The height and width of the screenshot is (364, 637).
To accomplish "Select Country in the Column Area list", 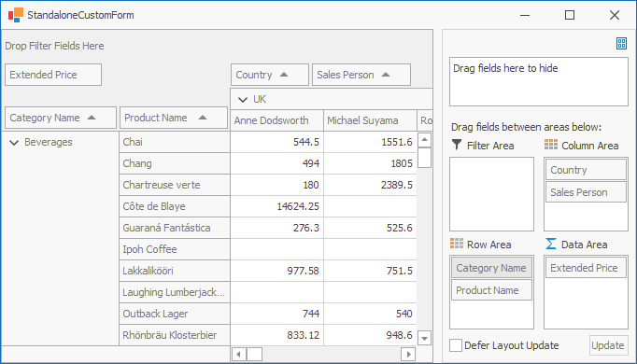I will (x=586, y=170).
